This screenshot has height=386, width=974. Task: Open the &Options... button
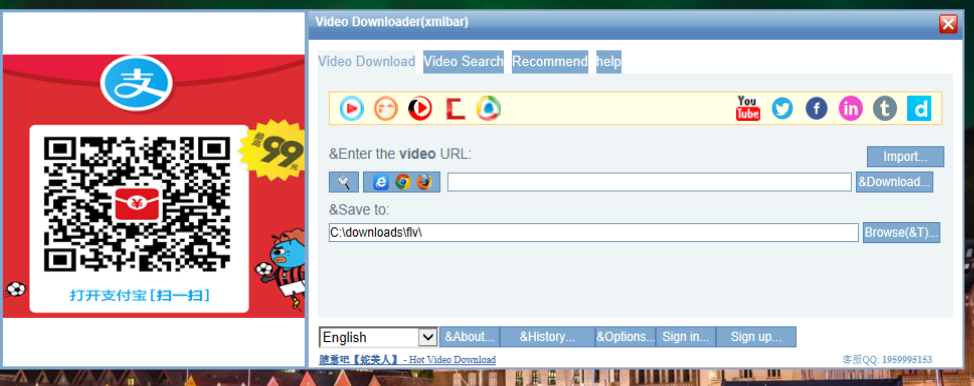point(626,337)
